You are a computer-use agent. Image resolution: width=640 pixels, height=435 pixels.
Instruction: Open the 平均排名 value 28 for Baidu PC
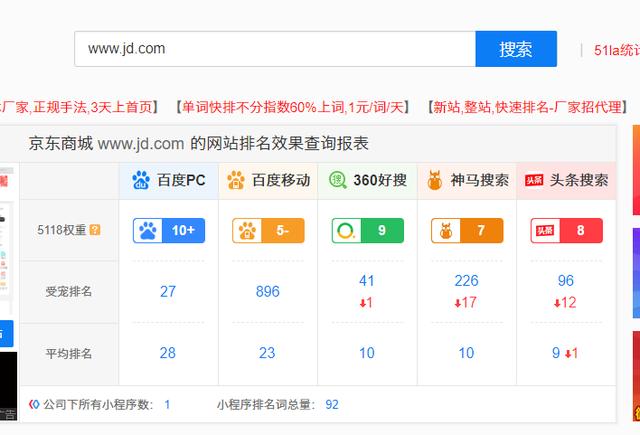[168, 353]
